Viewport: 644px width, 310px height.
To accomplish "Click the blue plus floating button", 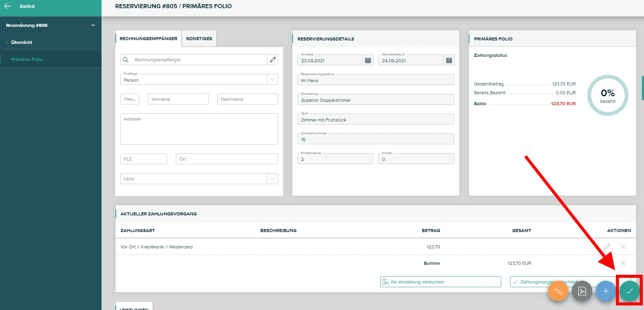I will 605,291.
